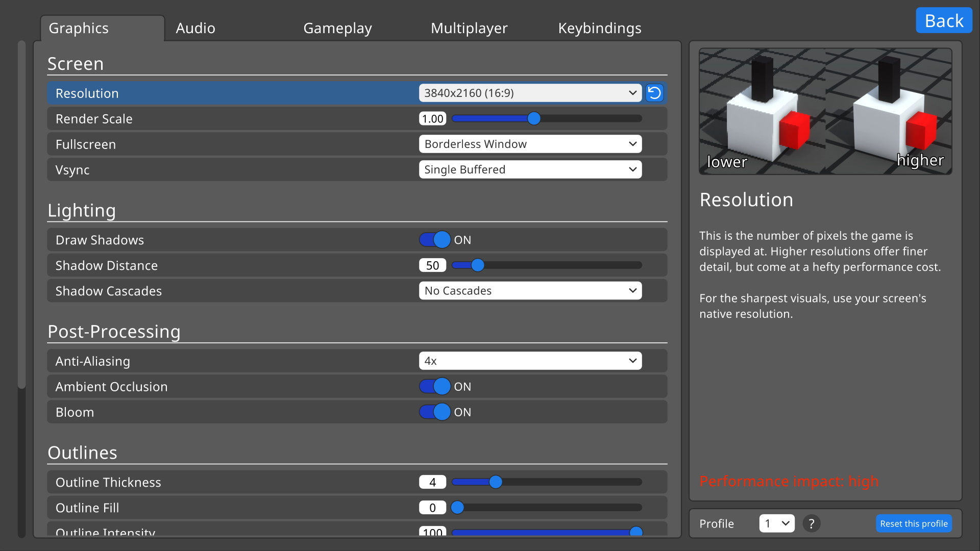Viewport: 980px width, 551px height.
Task: Switch to the Audio tab
Action: 195,28
